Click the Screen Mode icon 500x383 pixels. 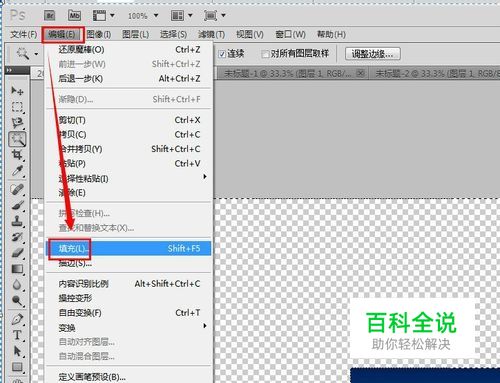coord(210,15)
